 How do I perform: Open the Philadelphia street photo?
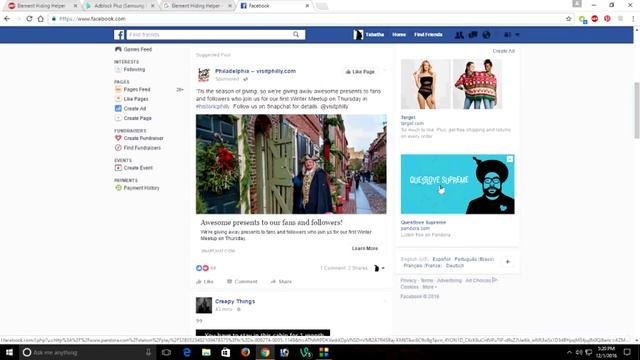click(291, 164)
